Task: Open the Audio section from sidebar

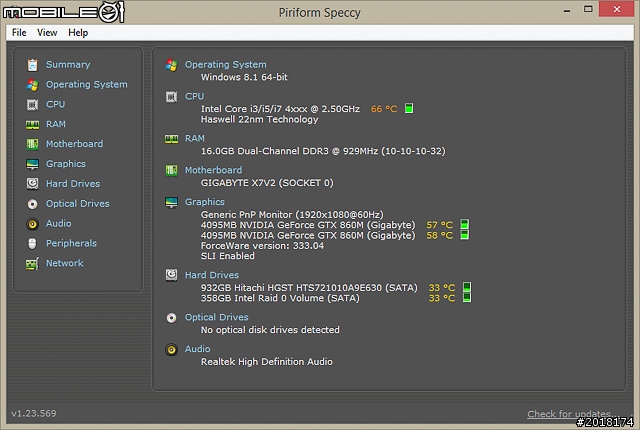Action: [x=59, y=224]
